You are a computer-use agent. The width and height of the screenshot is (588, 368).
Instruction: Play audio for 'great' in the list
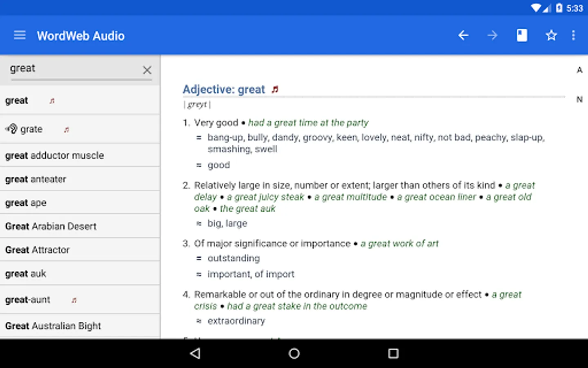(x=52, y=101)
